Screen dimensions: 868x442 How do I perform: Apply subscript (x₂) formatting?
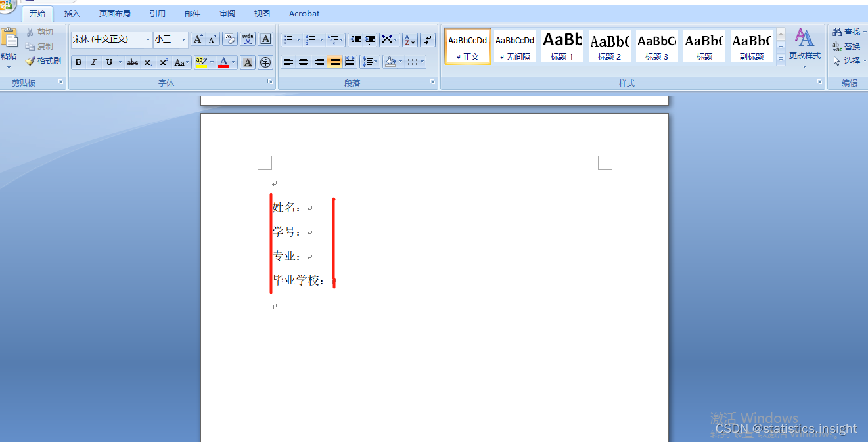point(148,62)
